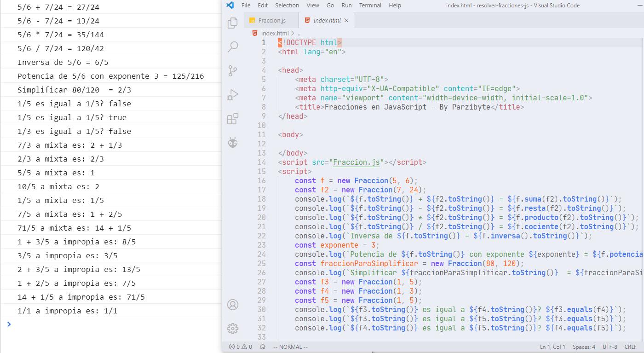Change indentation via Spaces: 4
644x353 pixels.
tap(584, 347)
